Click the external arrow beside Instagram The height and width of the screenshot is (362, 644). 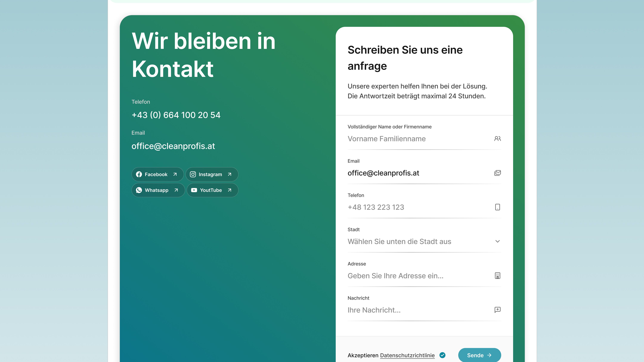[x=230, y=174]
